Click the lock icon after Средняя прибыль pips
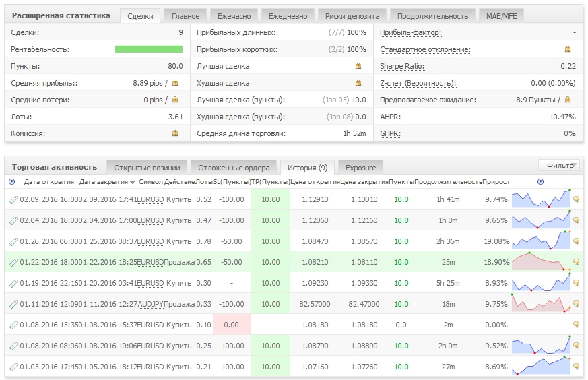Screen dimensions: 588x380 point(175,83)
